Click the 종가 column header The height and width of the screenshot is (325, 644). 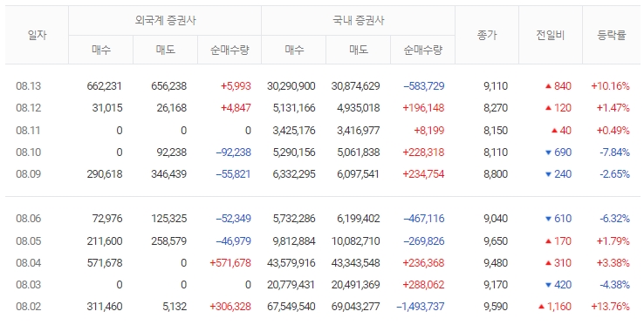point(487,36)
